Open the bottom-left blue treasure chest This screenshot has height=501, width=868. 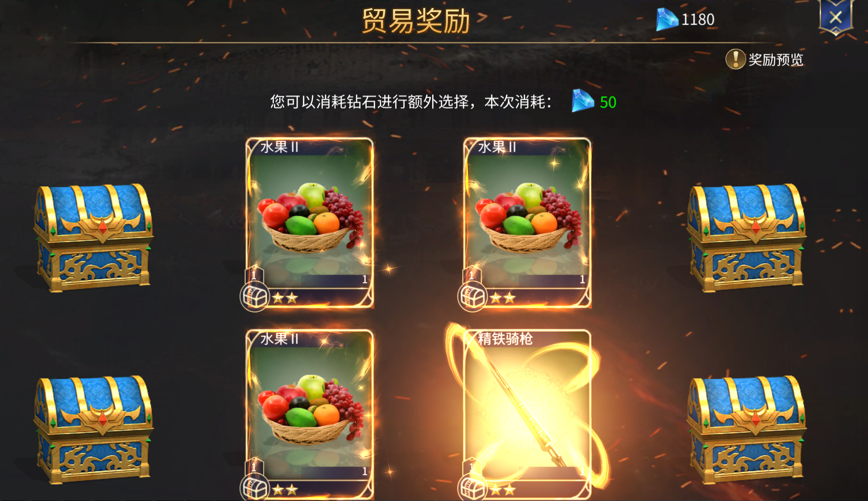[x=93, y=429]
